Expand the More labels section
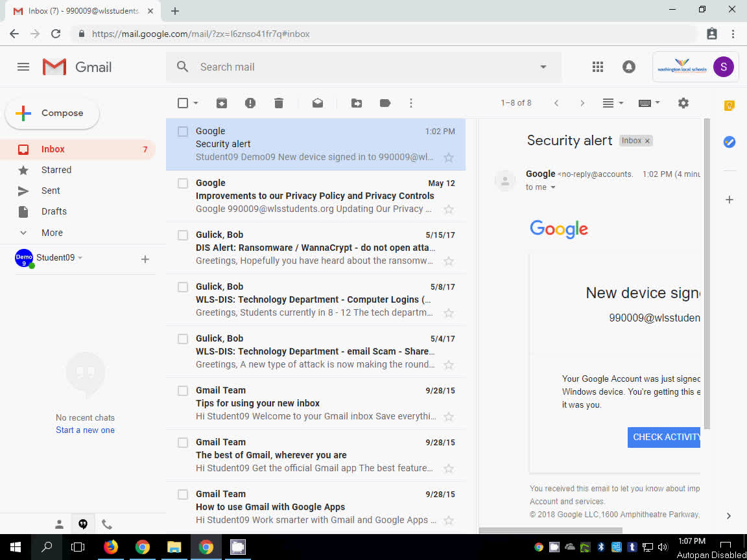The width and height of the screenshot is (747, 560). 52,232
